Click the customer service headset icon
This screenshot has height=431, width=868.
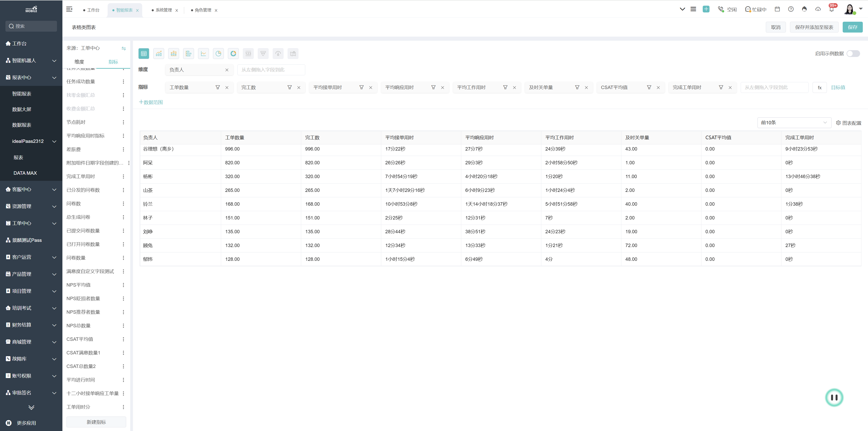click(804, 9)
